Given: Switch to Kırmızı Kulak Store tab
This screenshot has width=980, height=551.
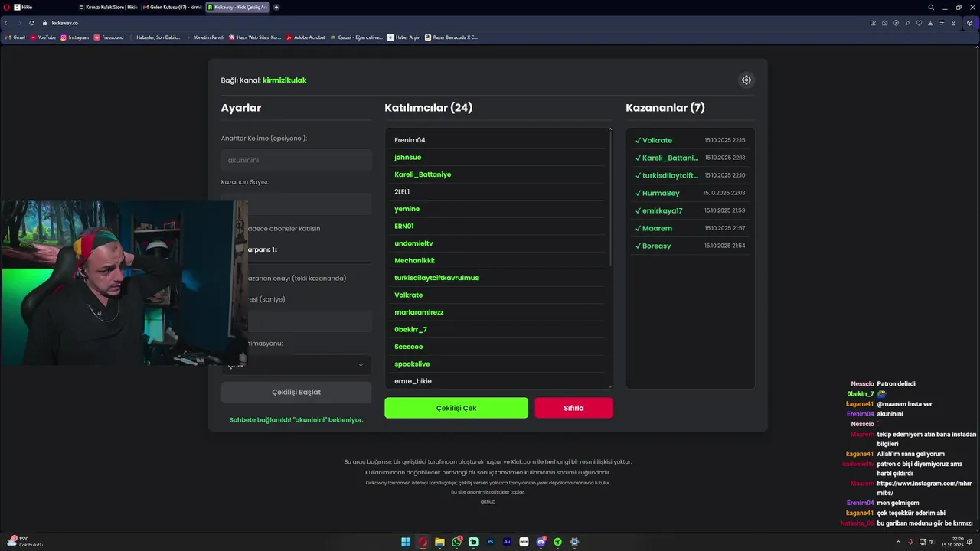Looking at the screenshot, I should [108, 7].
